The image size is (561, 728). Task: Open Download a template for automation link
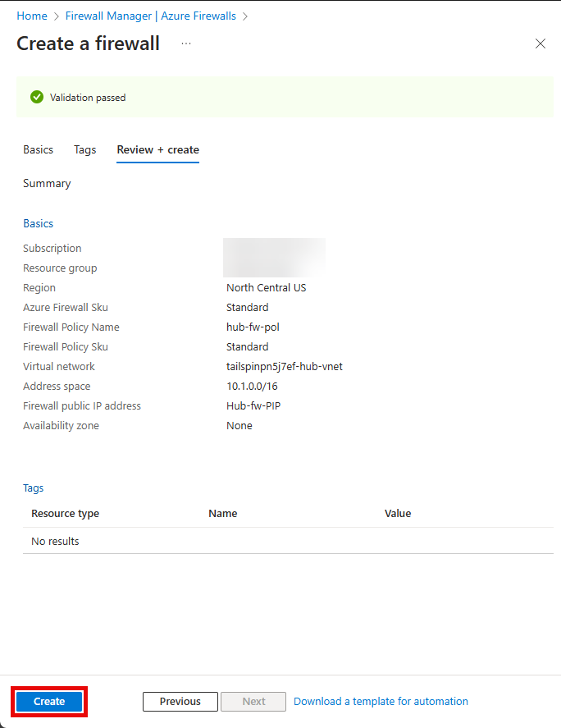[381, 702]
